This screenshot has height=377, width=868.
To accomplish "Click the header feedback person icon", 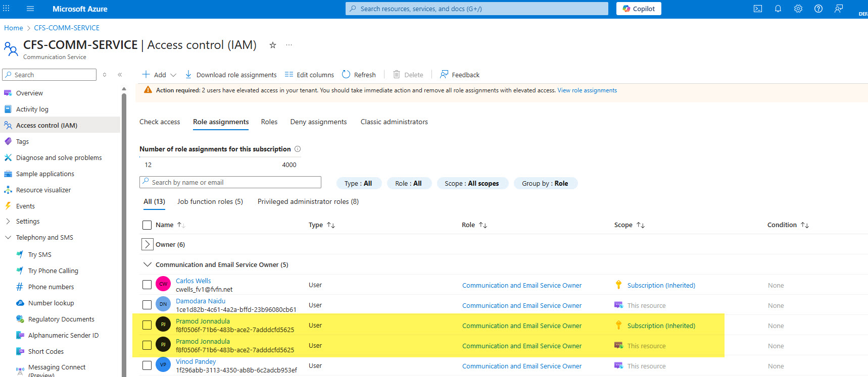I will pyautogui.click(x=839, y=9).
